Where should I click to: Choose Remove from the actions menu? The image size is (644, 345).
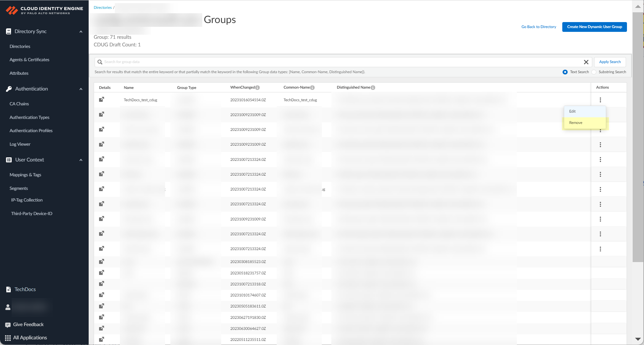[576, 123]
